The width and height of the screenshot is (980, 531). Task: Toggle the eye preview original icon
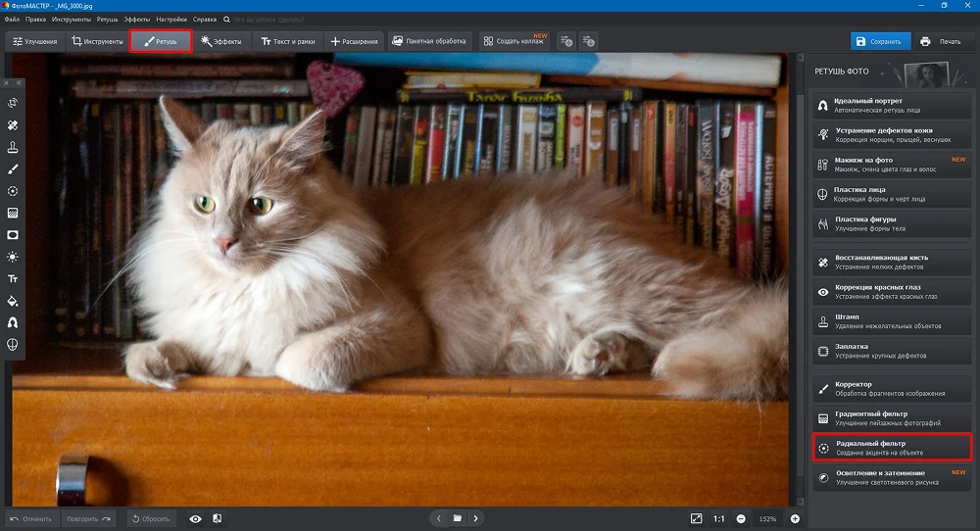(196, 518)
